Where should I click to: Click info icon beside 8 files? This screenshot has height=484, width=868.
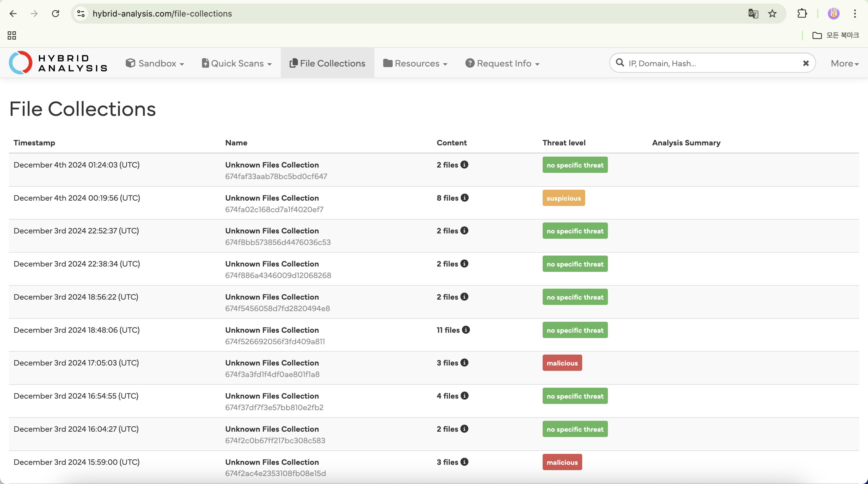click(x=465, y=198)
